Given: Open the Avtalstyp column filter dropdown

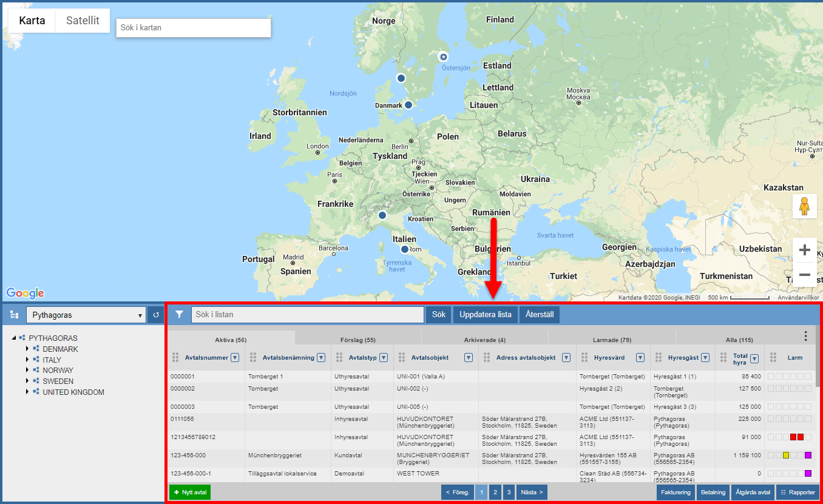Looking at the screenshot, I should pos(384,358).
